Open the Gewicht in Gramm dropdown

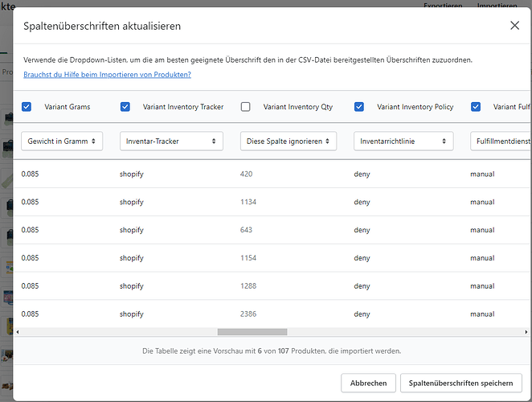click(63, 141)
